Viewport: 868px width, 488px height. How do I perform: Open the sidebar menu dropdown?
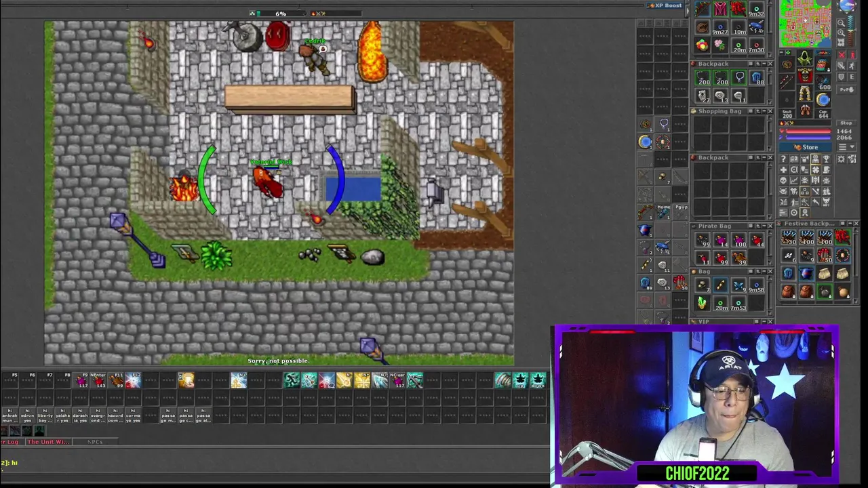pos(846,147)
